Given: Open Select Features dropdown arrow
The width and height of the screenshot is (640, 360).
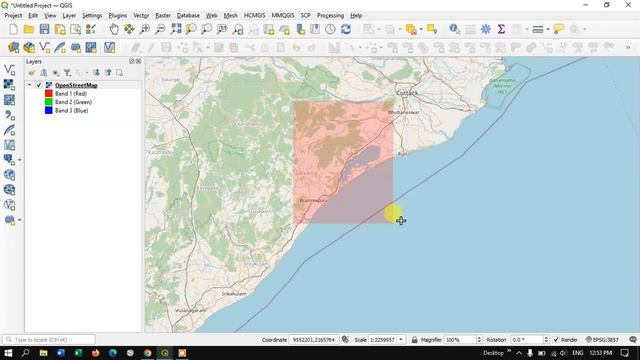Looking at the screenshot, I should [x=421, y=29].
